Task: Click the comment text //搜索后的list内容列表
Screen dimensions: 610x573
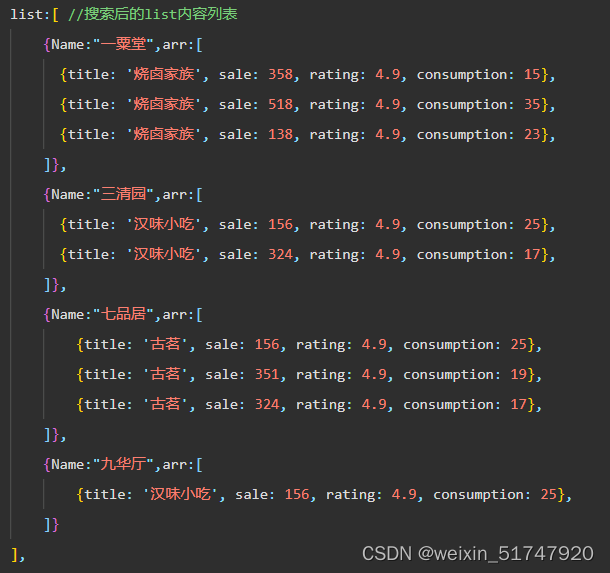Action: (x=152, y=14)
